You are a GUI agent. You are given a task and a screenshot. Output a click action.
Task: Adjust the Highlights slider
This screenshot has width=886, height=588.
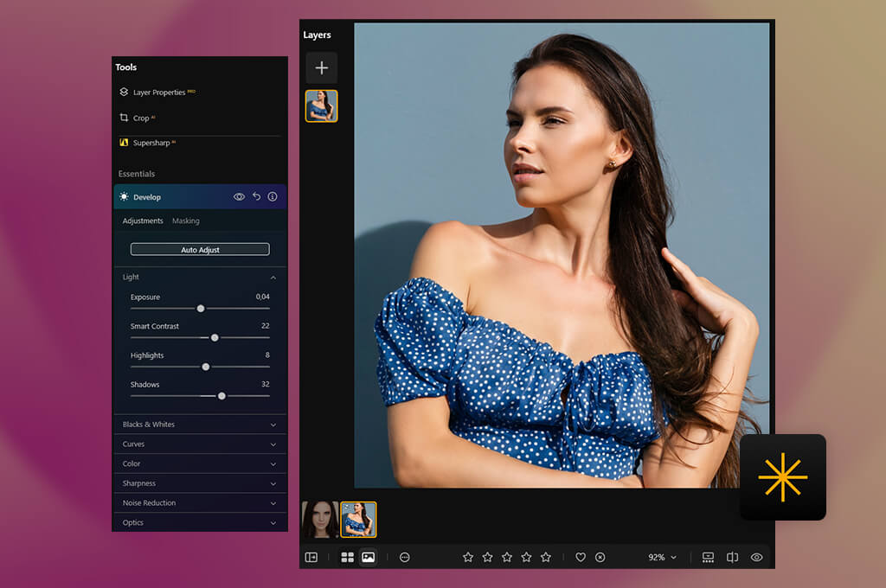point(206,367)
